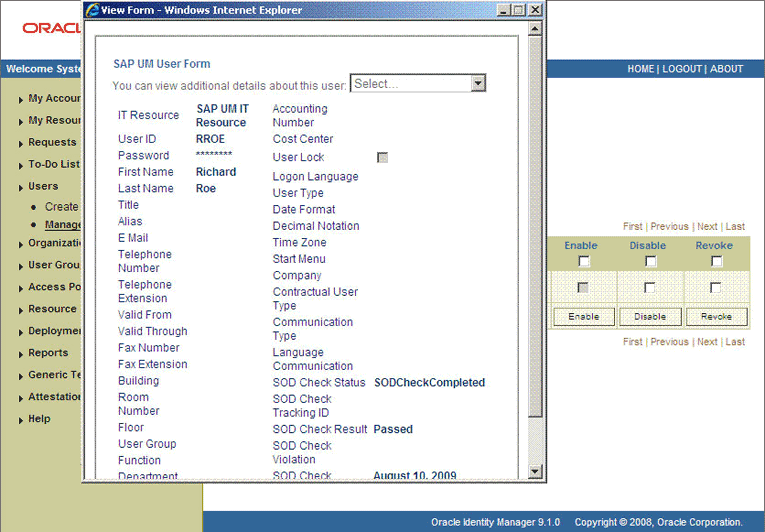The image size is (765, 532).
Task: Toggle the User Lock checkbox
Action: (382, 158)
